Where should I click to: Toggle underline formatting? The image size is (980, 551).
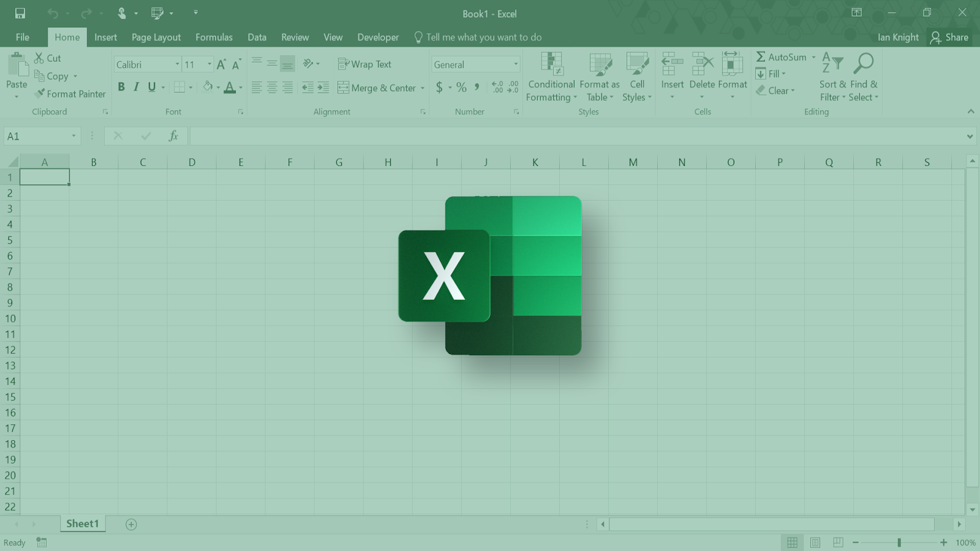pyautogui.click(x=152, y=87)
